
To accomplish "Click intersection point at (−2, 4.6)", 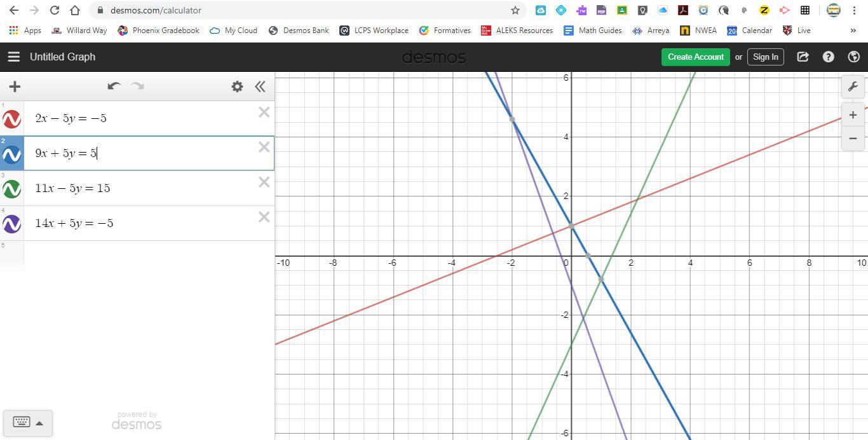I will coord(512,119).
